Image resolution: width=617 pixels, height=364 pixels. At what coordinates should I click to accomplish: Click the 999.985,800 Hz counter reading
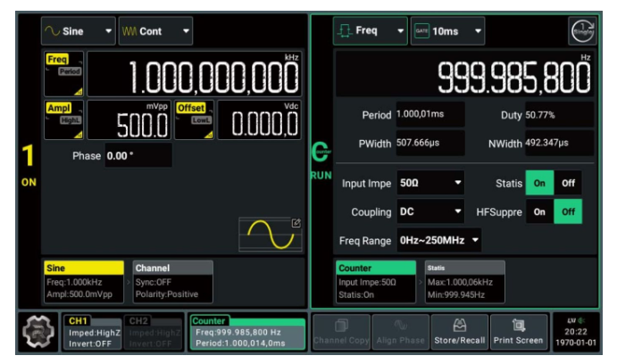[464, 74]
